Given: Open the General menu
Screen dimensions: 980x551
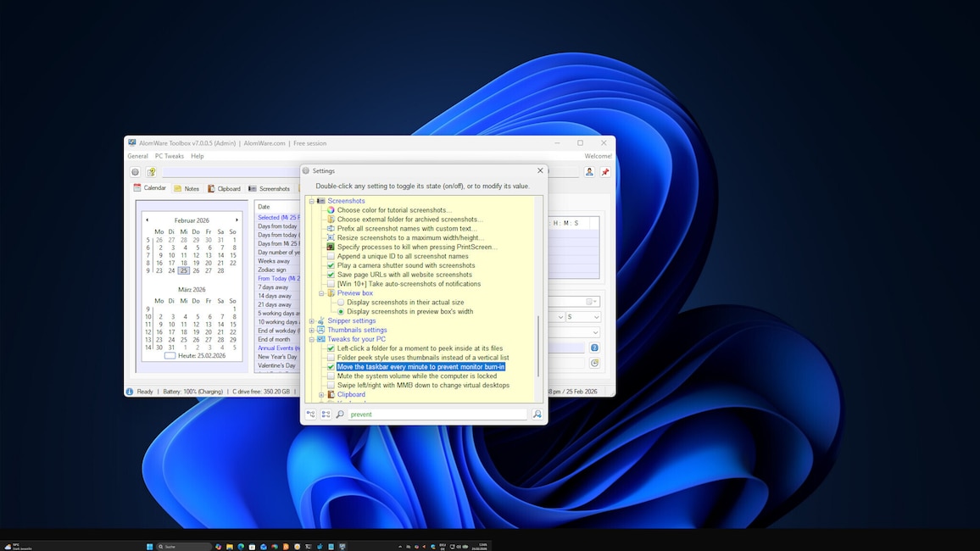Looking at the screenshot, I should [x=137, y=156].
